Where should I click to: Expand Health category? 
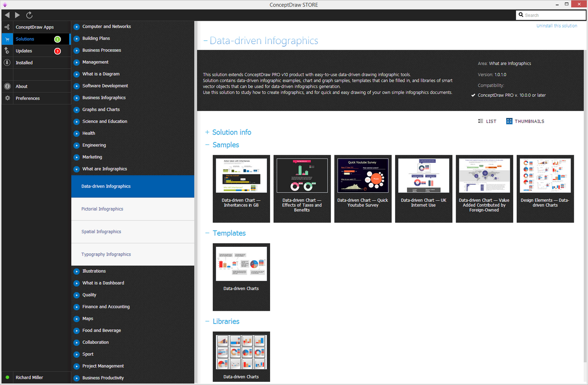[x=77, y=134]
